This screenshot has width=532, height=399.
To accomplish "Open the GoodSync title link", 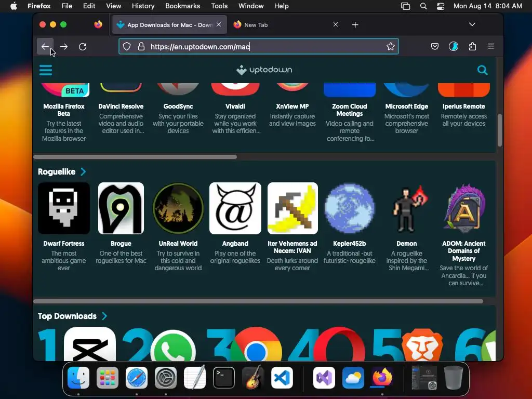I will pos(178,106).
